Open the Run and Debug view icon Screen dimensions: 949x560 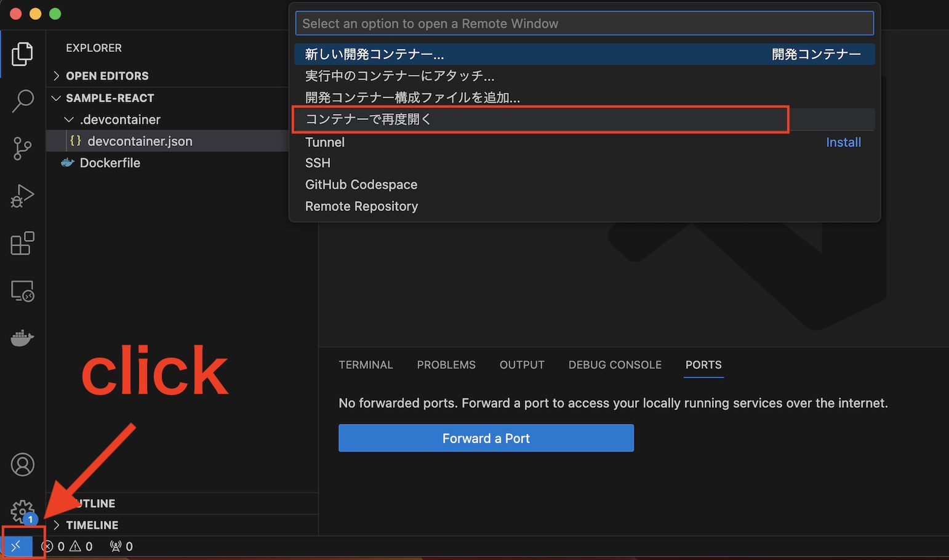coord(22,196)
